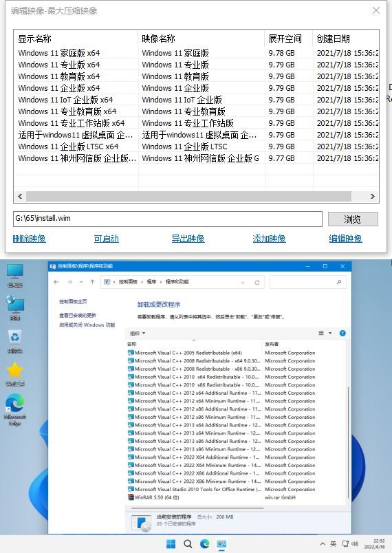This screenshot has width=392, height=553.
Task: Click the install.wim path input field
Action: point(168,219)
